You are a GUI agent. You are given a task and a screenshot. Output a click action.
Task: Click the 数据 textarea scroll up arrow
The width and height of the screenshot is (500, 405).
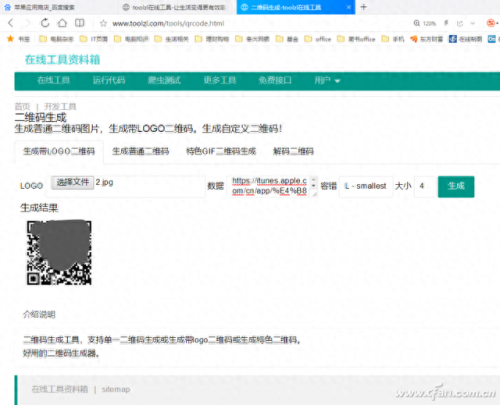pyautogui.click(x=313, y=180)
